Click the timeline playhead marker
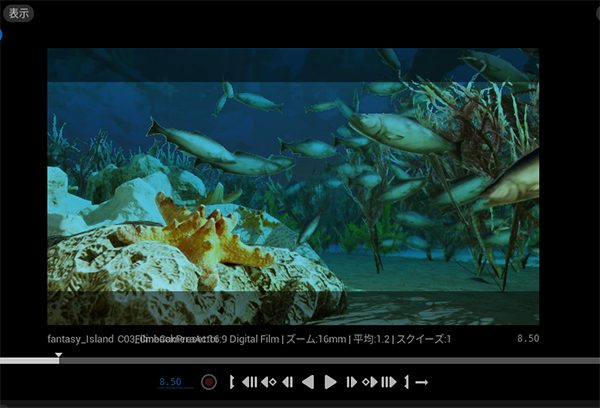This screenshot has width=600, height=408. (58, 356)
